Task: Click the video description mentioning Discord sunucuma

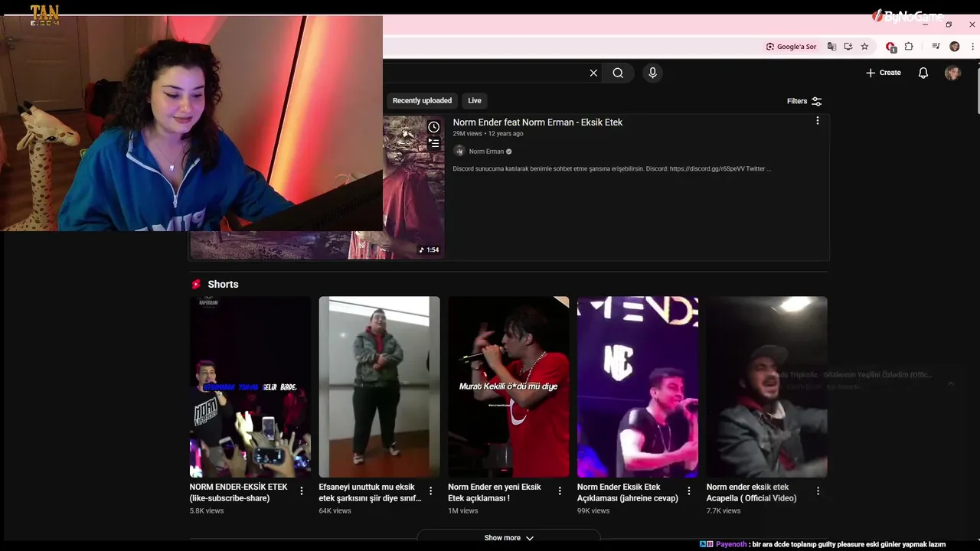Action: click(x=612, y=168)
